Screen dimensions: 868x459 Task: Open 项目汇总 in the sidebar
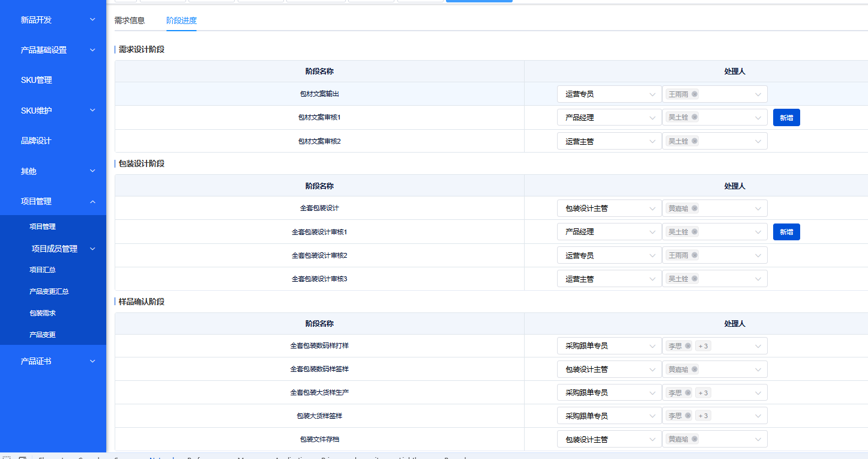click(x=43, y=270)
